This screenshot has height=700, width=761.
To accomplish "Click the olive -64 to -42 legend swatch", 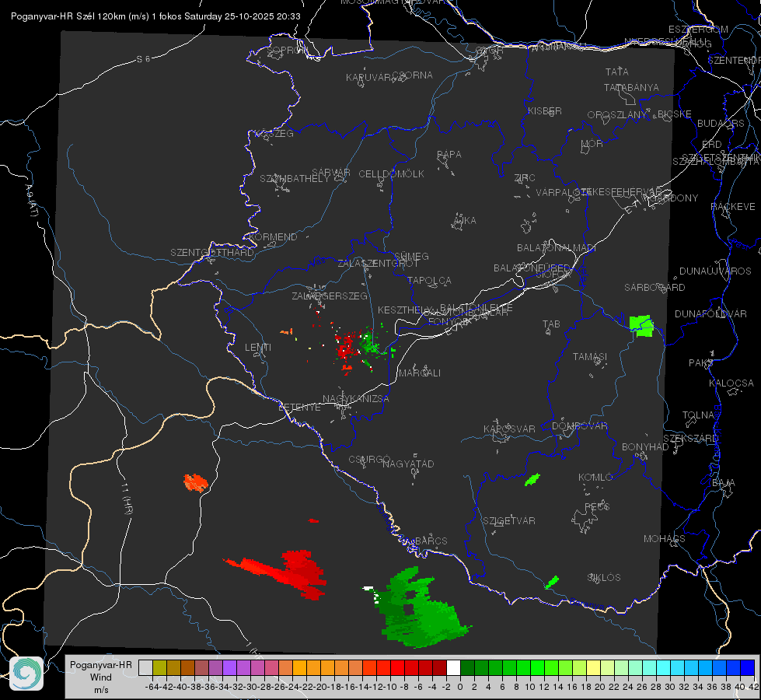I will click(x=159, y=667).
